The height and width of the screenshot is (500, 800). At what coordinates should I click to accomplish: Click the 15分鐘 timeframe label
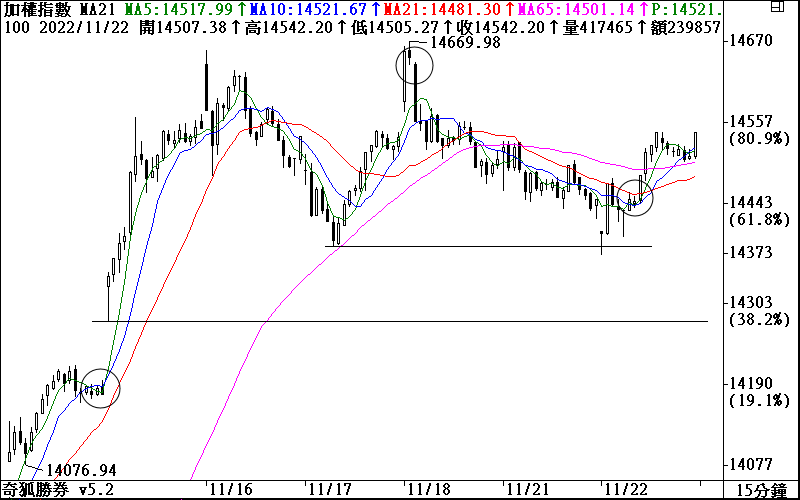pos(762,491)
